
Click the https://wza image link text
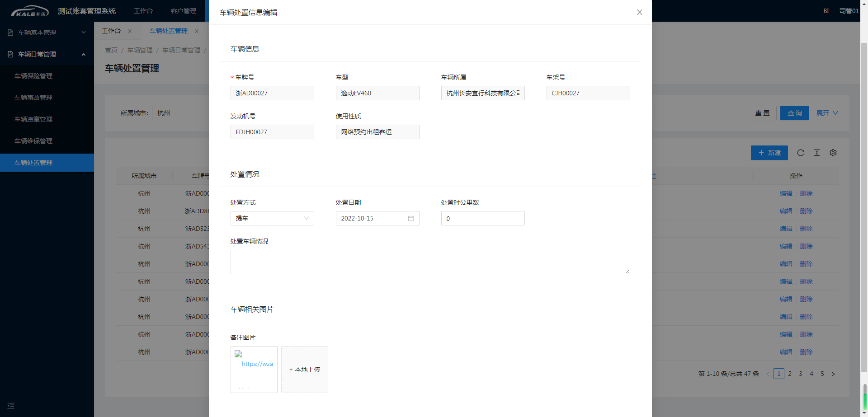coord(257,364)
